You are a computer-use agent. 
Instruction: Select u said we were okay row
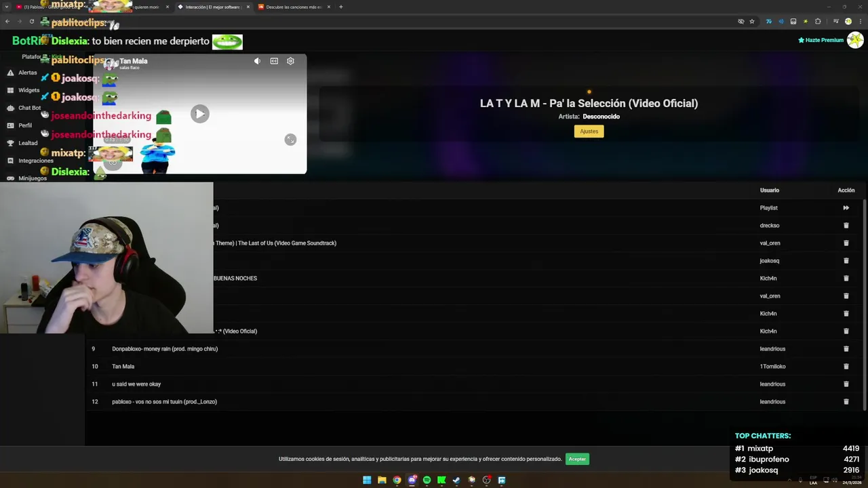pyautogui.click(x=475, y=384)
